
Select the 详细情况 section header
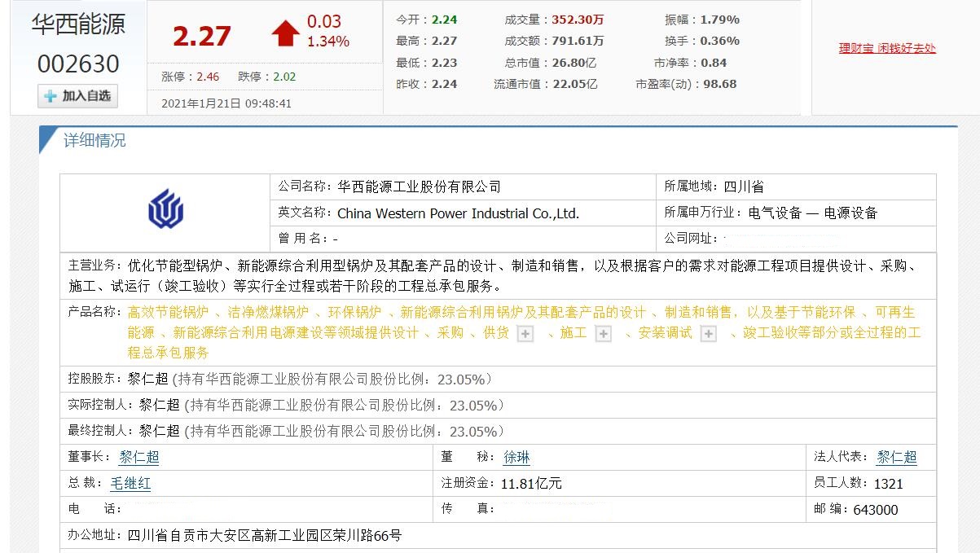click(x=94, y=140)
